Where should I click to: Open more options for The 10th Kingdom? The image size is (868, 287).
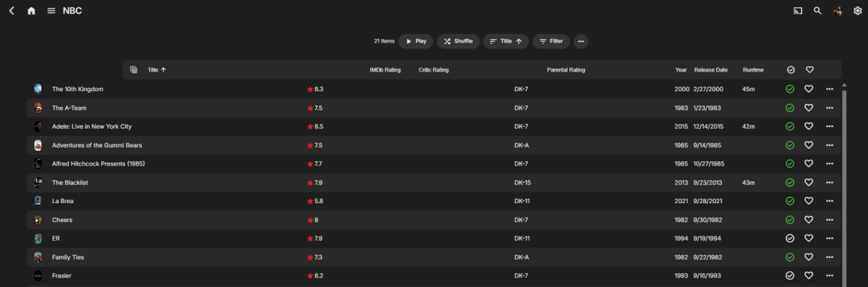point(829,89)
